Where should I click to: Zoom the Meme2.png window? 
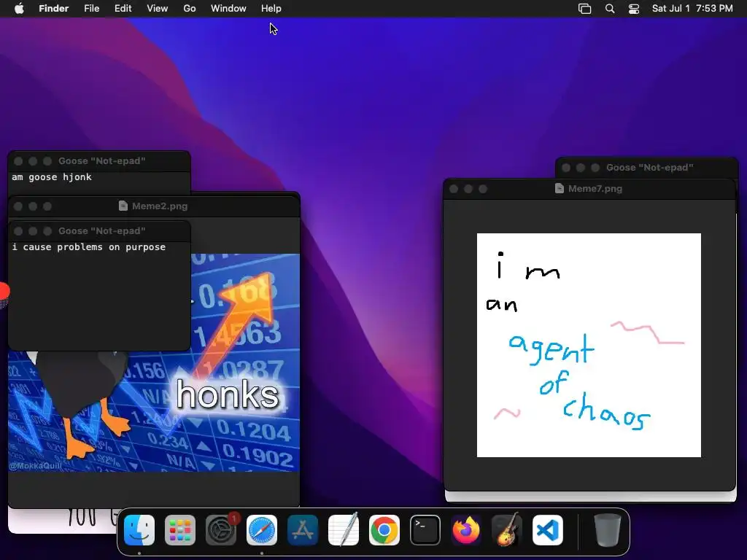pyautogui.click(x=47, y=206)
